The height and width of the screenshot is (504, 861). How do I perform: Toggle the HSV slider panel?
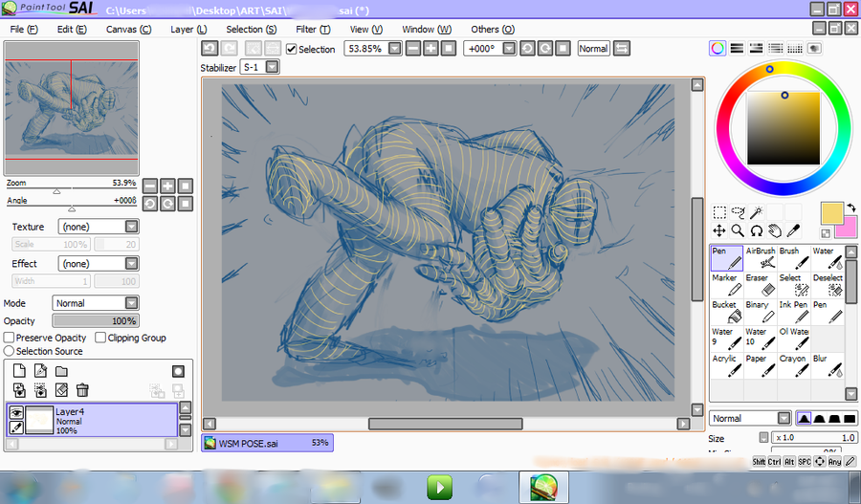[x=756, y=49]
